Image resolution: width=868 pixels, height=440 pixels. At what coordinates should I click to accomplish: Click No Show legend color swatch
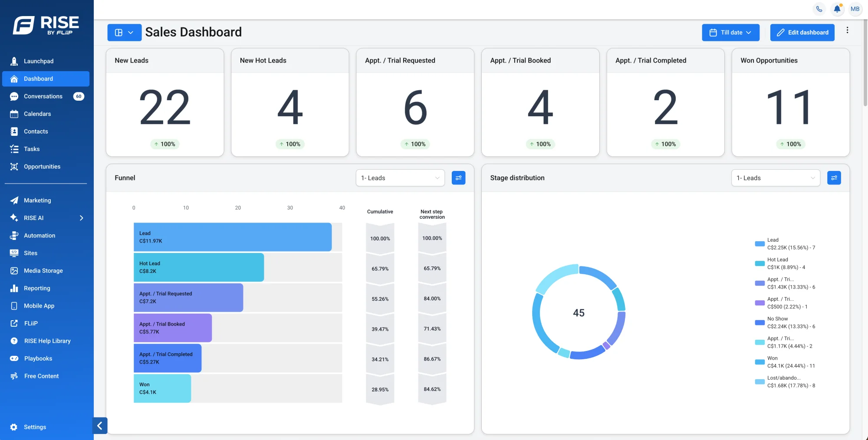click(759, 322)
